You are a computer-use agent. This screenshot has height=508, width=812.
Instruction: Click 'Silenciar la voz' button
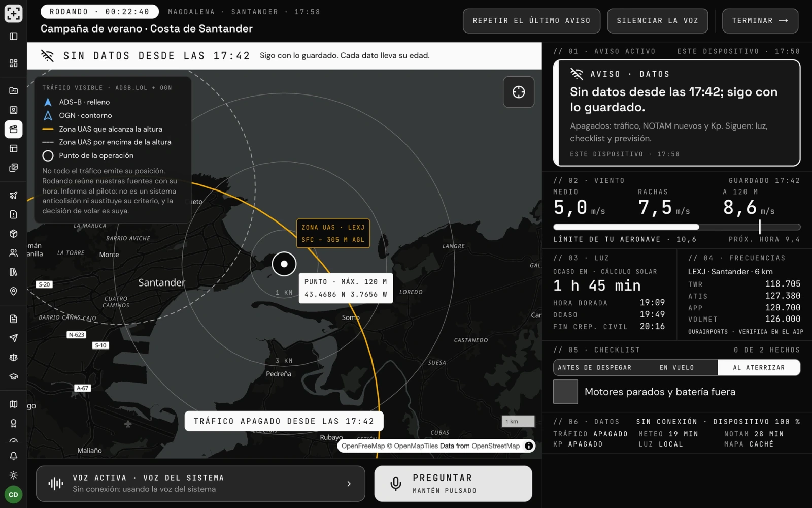tap(658, 21)
